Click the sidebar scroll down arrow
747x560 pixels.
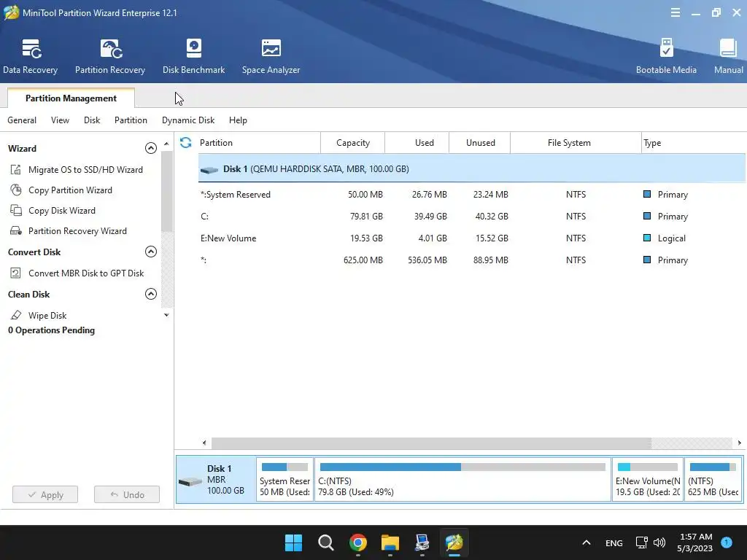166,315
